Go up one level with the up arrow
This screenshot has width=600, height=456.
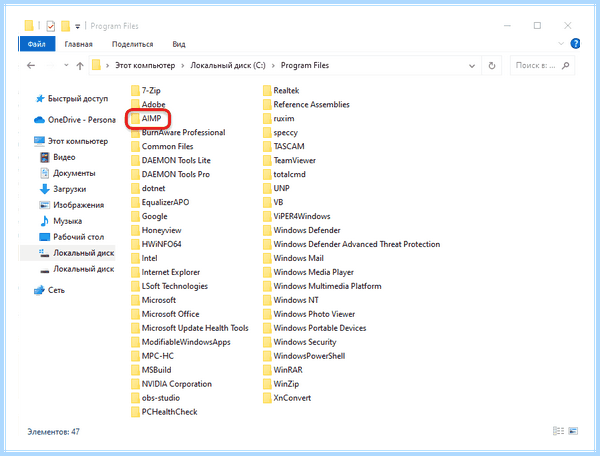click(80, 66)
